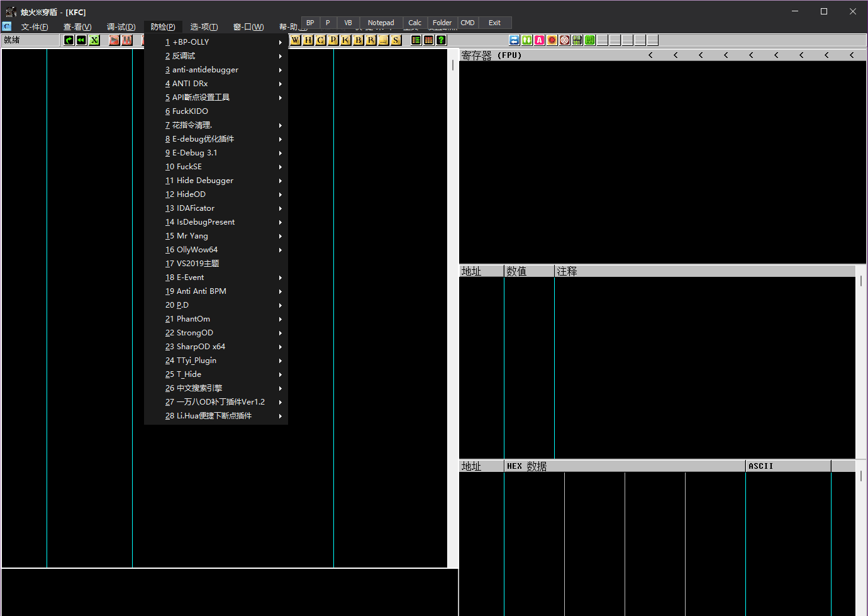868x616 pixels.
Task: Open the K (call stack) view button
Action: [x=345, y=40]
